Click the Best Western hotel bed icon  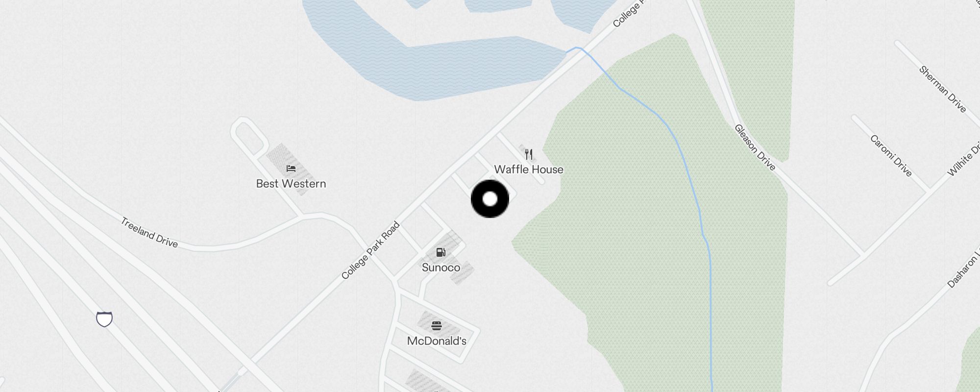[291, 169]
